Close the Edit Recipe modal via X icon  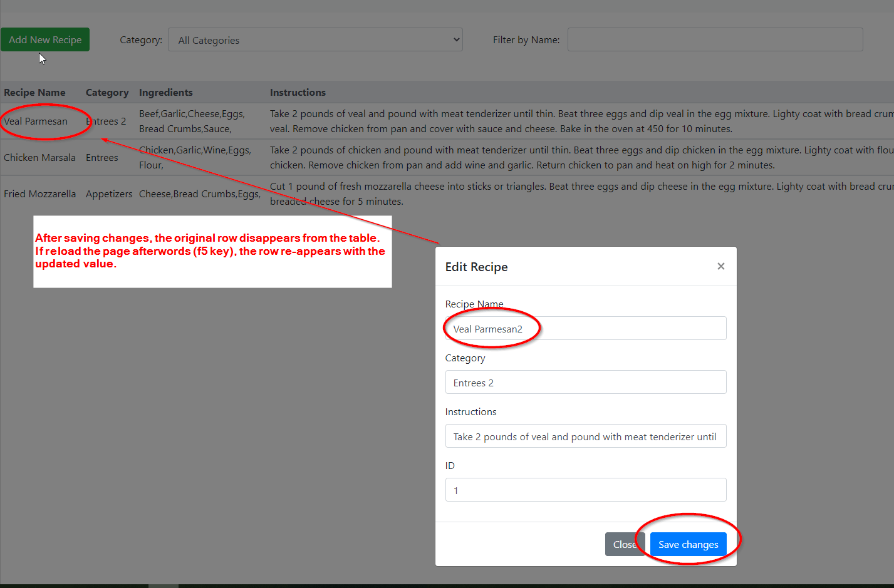click(720, 266)
